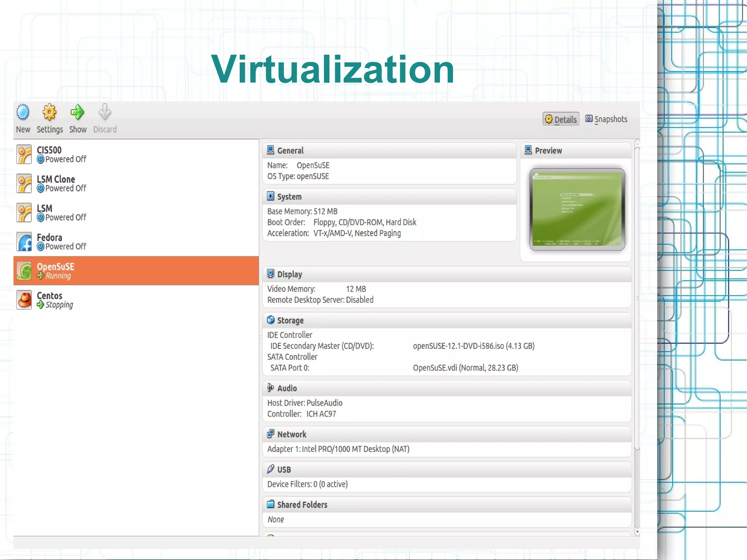Open the USB section header

447,470
